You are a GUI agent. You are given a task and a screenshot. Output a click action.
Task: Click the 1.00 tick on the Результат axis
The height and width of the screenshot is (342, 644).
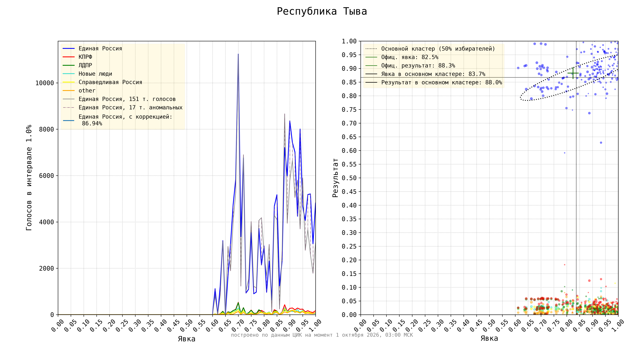tap(349, 41)
